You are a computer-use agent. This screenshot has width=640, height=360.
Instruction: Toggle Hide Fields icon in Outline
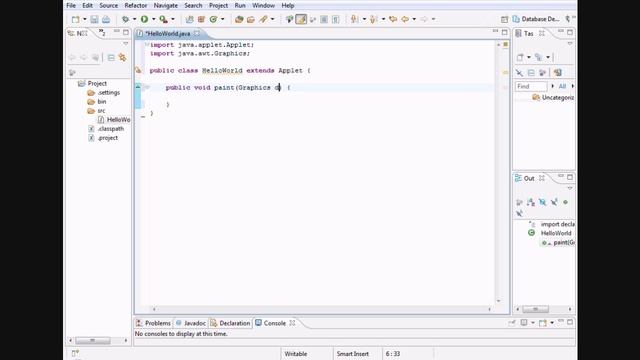coord(542,202)
